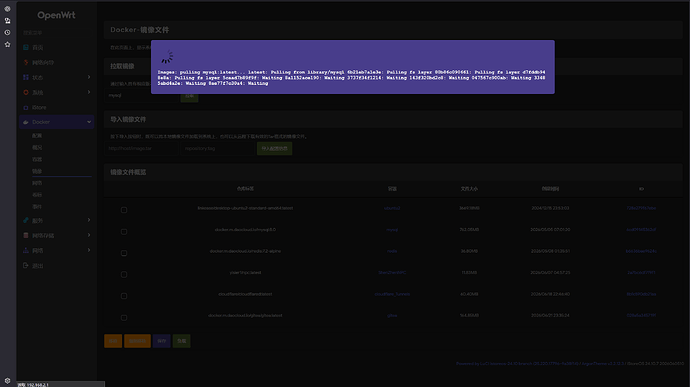Check the mysql:8.0 image row checkbox

(x=124, y=232)
